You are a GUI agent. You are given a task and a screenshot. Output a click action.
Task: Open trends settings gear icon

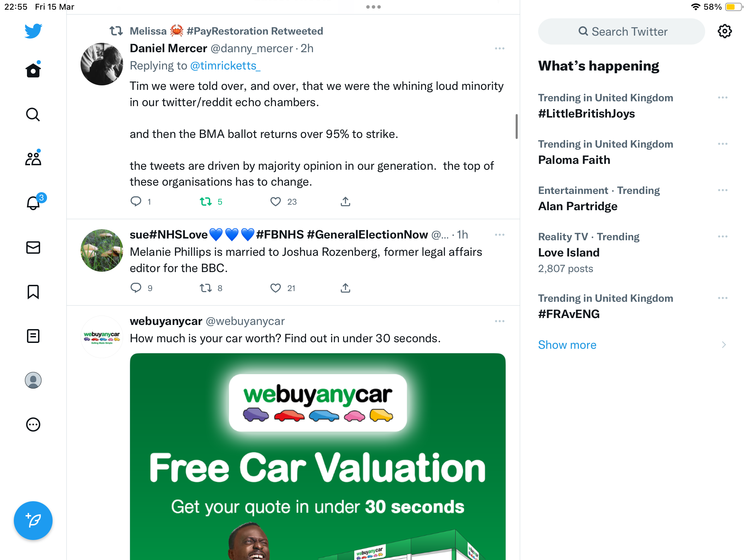tap(725, 31)
